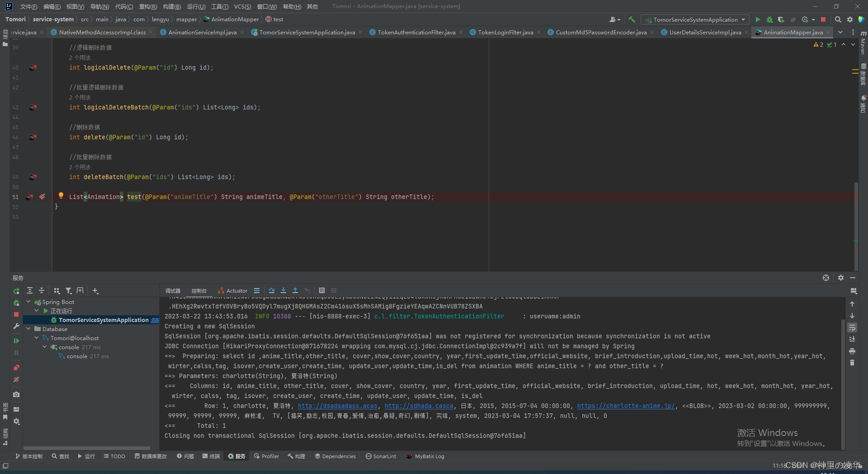Toggle the Group By option in services toolbar
The image size is (868, 474).
57,290
